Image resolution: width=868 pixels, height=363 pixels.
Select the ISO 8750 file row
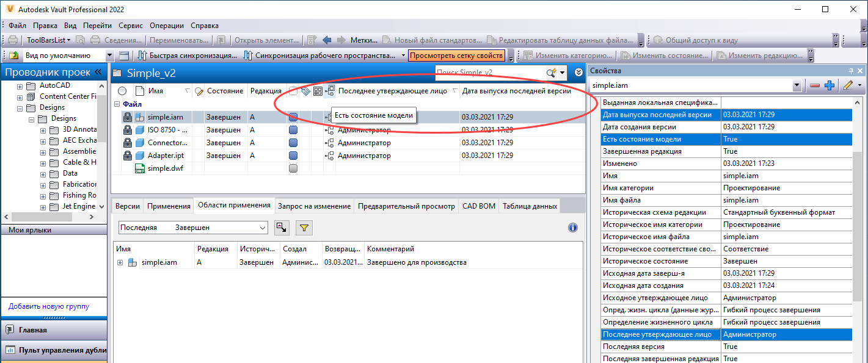(x=348, y=130)
